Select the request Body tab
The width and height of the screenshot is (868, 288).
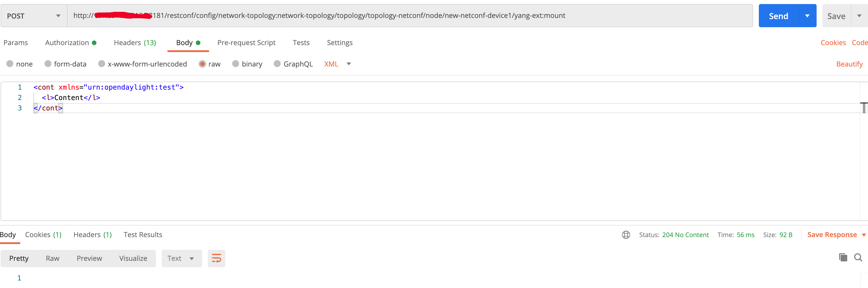point(188,43)
